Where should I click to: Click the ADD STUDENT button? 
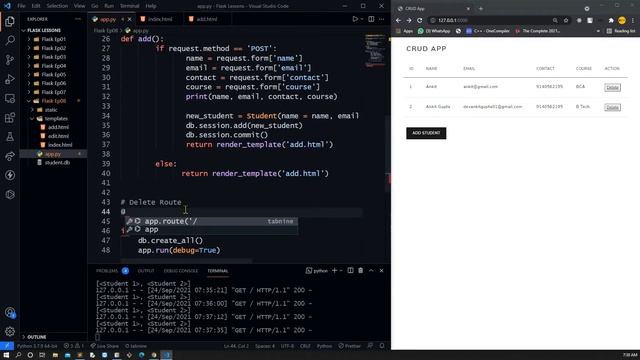[426, 133]
